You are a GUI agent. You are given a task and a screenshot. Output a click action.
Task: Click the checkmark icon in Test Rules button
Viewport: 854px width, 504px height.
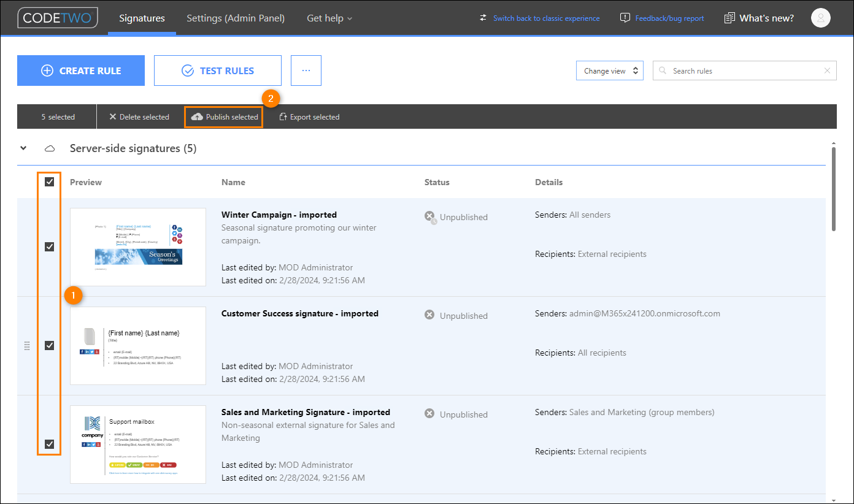188,71
